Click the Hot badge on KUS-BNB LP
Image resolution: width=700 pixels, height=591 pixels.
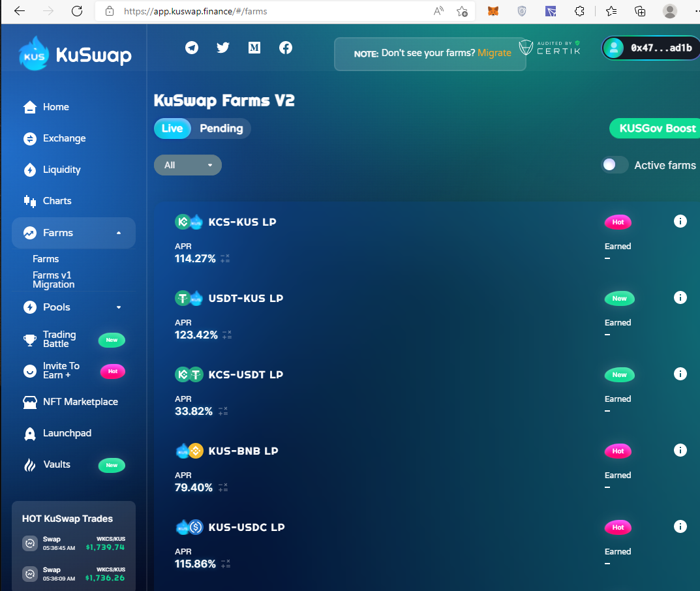pyautogui.click(x=618, y=451)
